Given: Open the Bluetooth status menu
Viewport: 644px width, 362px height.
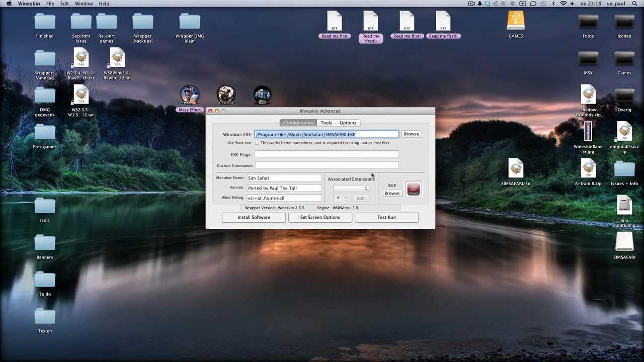Looking at the screenshot, I should point(553,4).
